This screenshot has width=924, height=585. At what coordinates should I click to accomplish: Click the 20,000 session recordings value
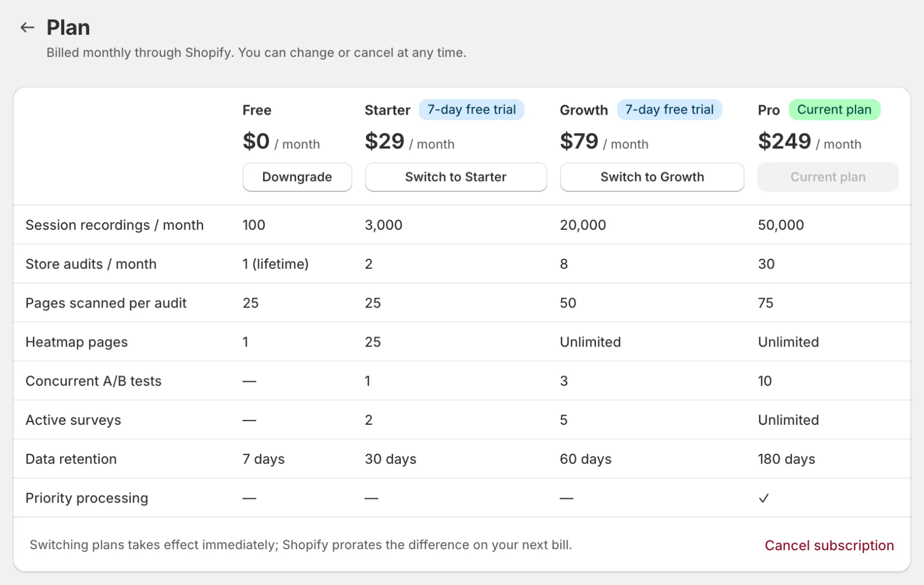pos(583,225)
